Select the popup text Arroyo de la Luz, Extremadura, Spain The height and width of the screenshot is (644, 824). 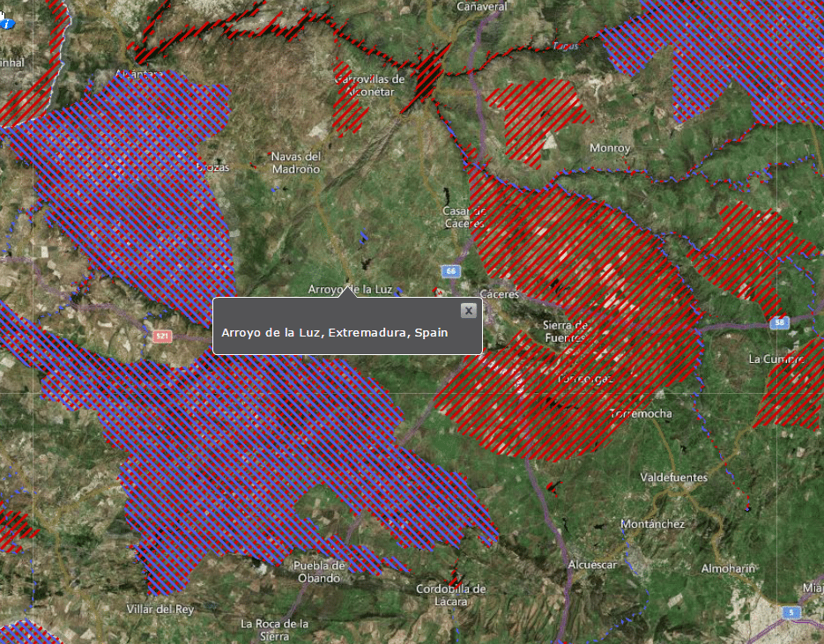(334, 333)
